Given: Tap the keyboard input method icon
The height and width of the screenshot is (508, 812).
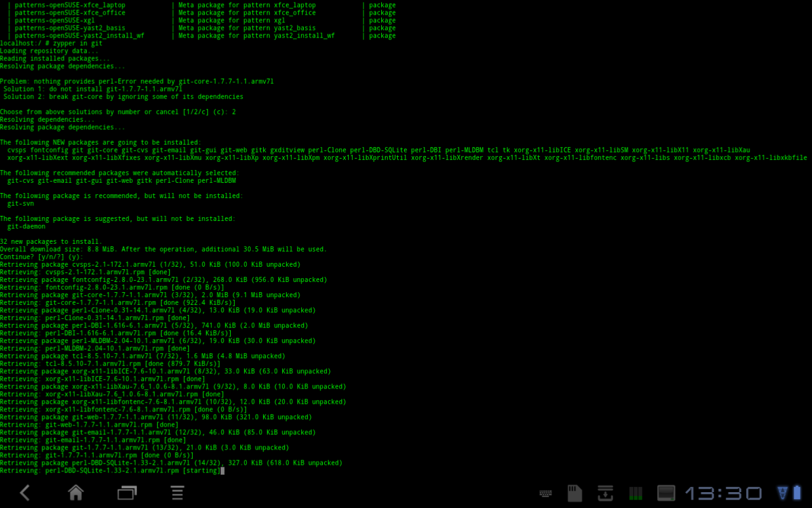Looking at the screenshot, I should [546, 493].
